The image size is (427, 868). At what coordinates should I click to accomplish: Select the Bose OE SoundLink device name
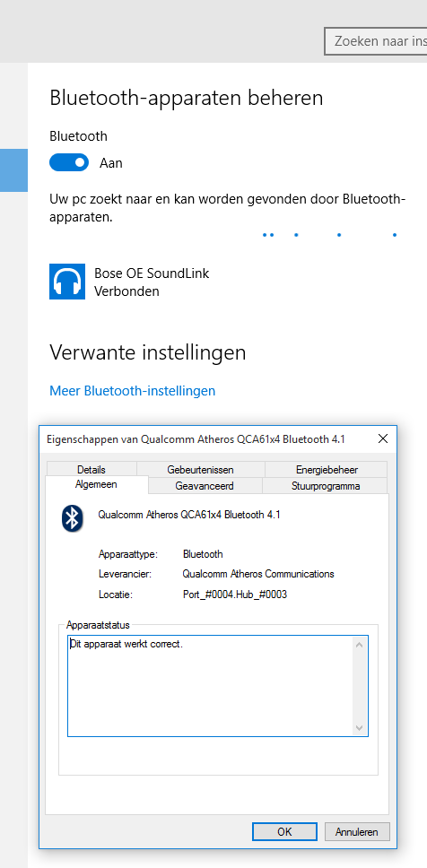click(x=152, y=273)
